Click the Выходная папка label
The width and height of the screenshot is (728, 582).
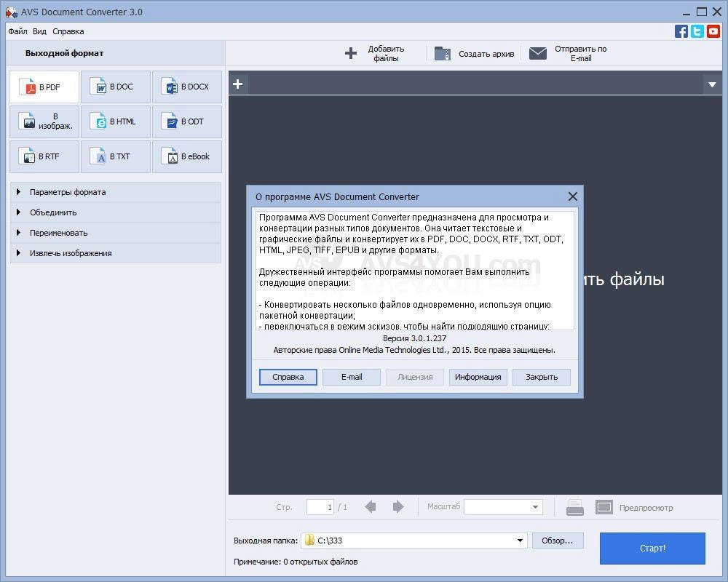[266, 541]
